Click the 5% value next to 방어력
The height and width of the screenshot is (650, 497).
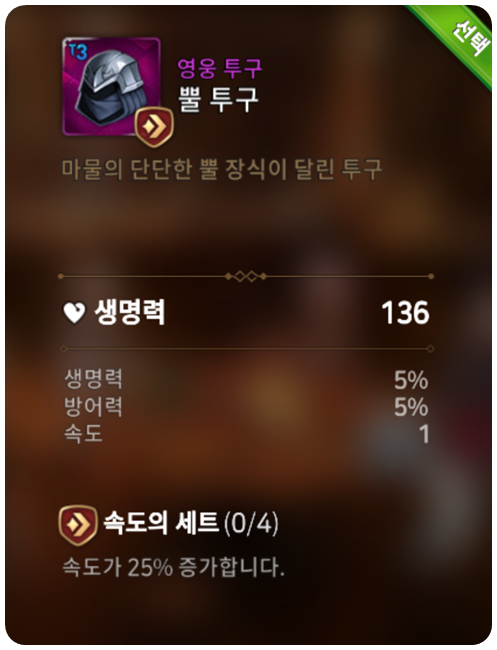(x=411, y=407)
